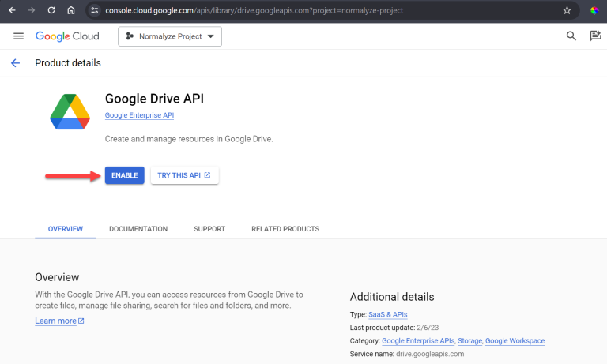Click the search magnifier icon
Viewport: 607px width, 364px height.
tap(571, 36)
